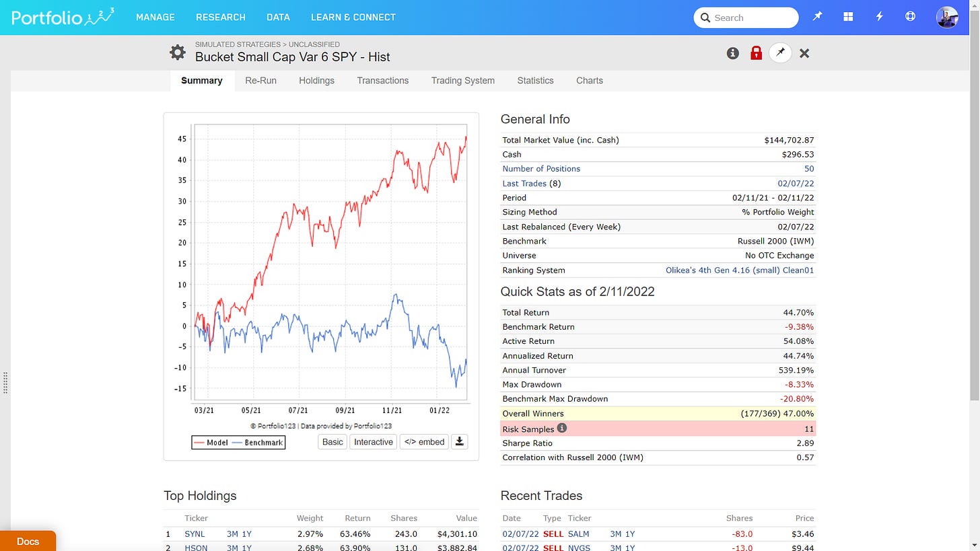Viewport: 980px width, 551px height.
Task: Click the lightning bolt icon in header
Action: (879, 17)
